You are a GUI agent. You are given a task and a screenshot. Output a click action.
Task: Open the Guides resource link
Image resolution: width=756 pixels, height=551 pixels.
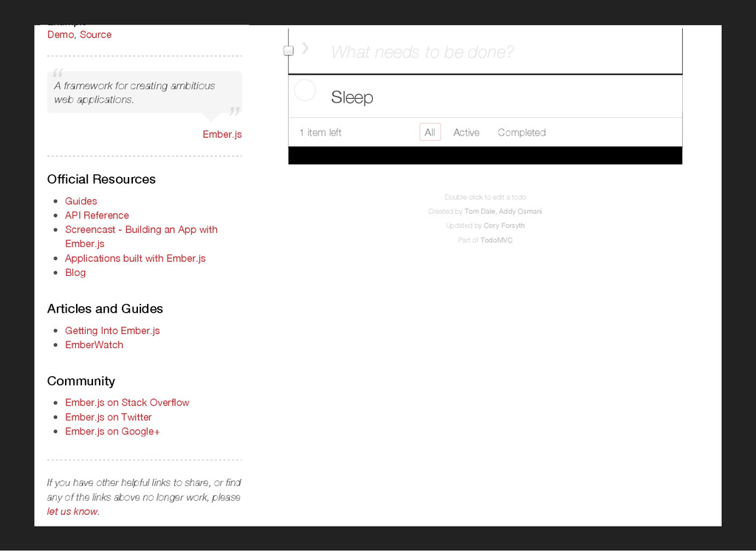[x=81, y=201]
